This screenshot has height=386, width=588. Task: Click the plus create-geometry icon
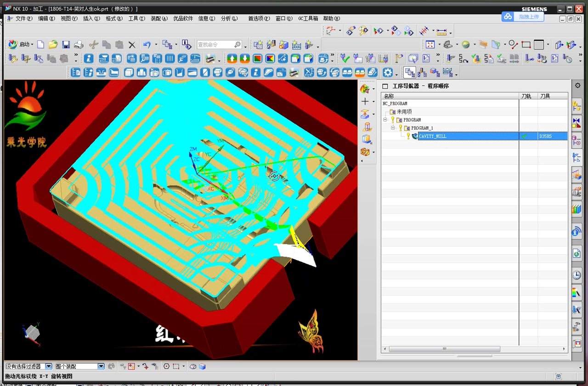point(366,101)
